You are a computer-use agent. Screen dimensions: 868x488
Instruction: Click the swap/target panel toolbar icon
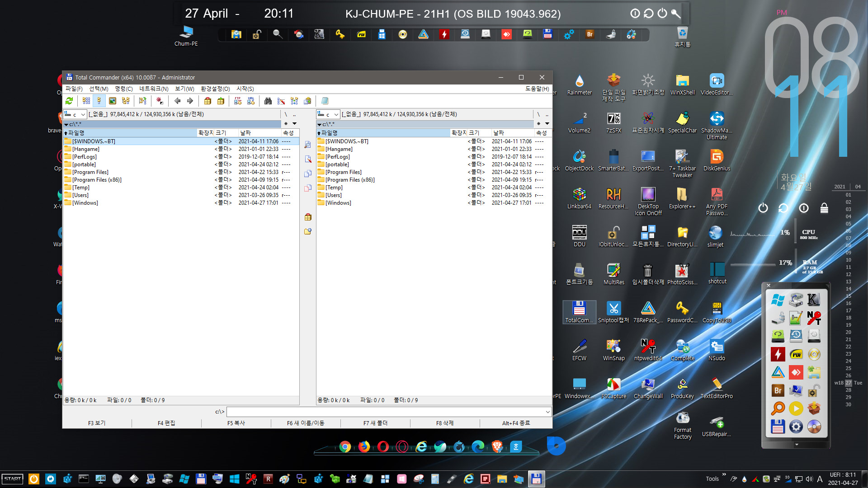[x=143, y=101]
